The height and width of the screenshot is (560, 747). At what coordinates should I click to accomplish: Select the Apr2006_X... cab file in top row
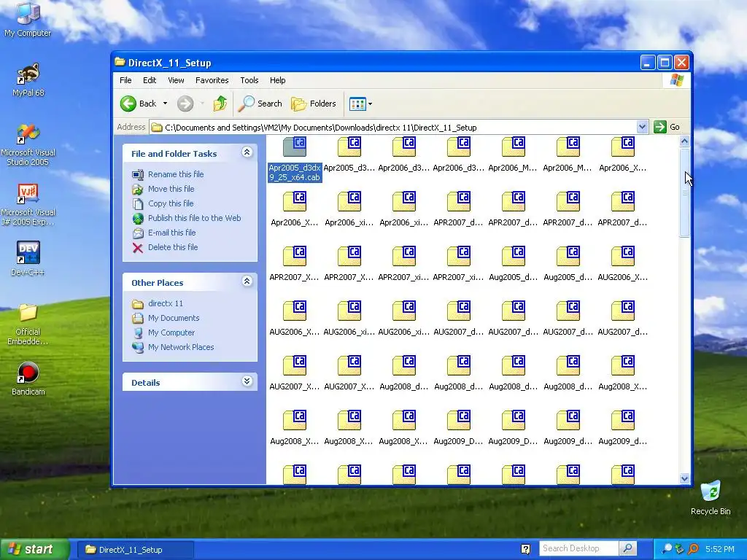coord(623,147)
